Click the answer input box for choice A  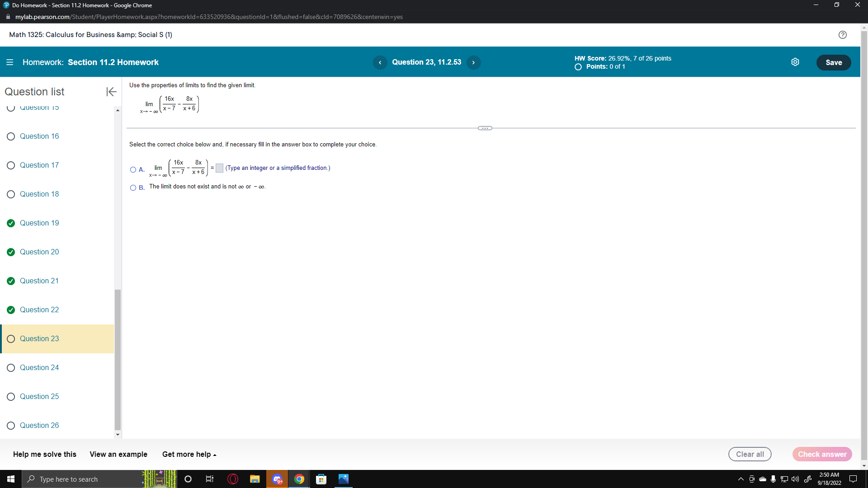(219, 168)
